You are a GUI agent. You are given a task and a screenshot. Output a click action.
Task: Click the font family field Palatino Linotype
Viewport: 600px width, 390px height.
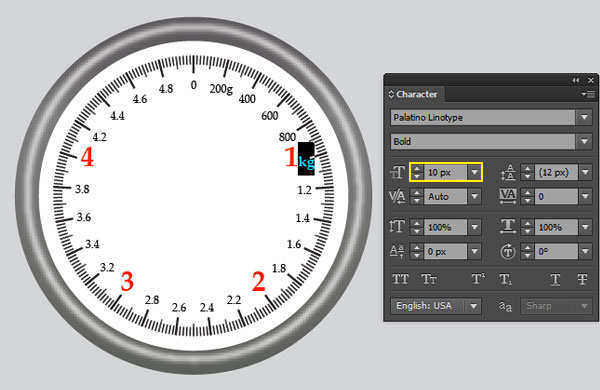point(483,117)
